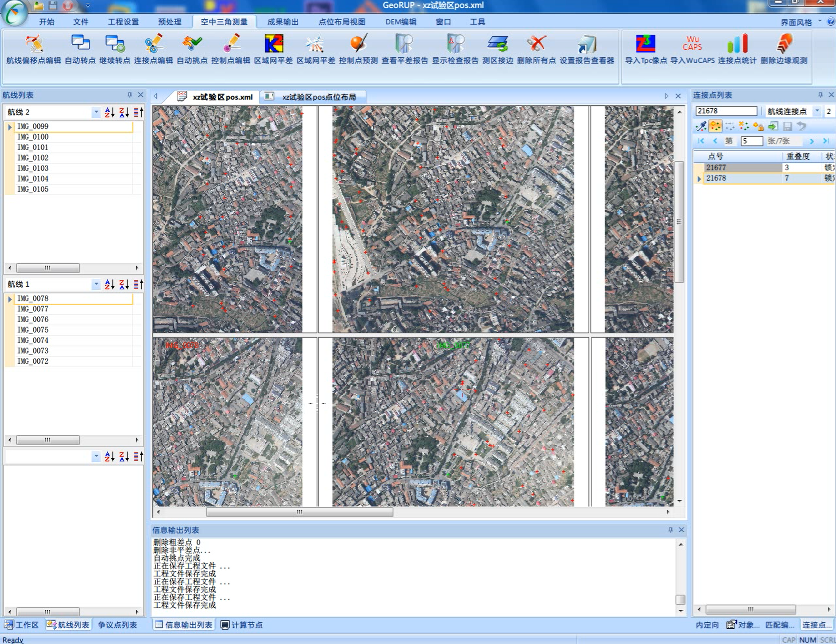Open 导入Tpc像点 import tool

pos(646,49)
